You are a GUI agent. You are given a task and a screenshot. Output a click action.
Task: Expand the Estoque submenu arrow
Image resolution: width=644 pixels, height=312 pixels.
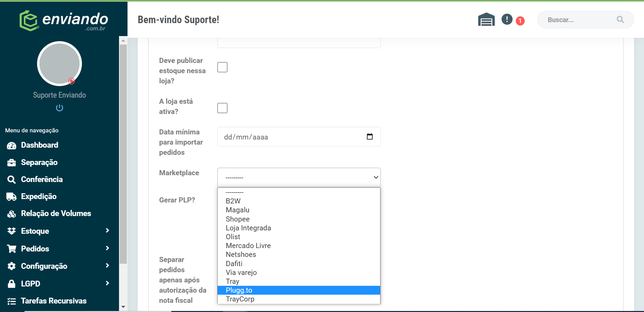(x=107, y=231)
